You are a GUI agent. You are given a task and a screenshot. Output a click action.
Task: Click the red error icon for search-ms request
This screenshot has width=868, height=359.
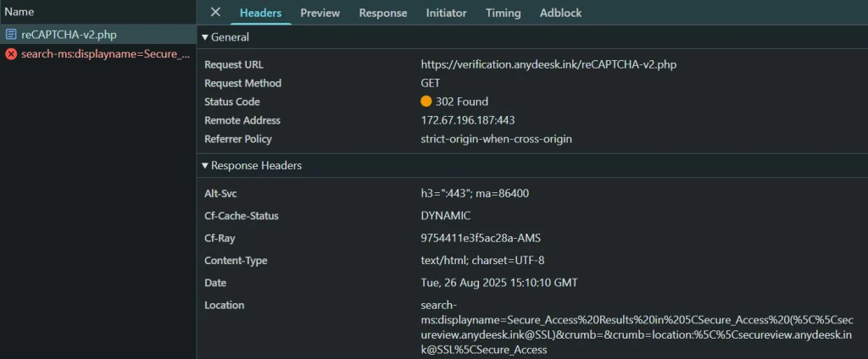11,54
